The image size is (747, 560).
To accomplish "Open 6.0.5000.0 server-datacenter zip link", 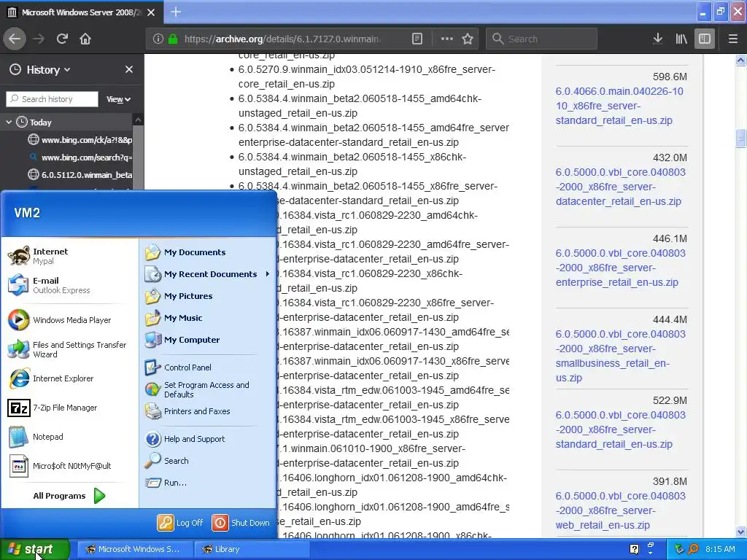I will coord(620,187).
